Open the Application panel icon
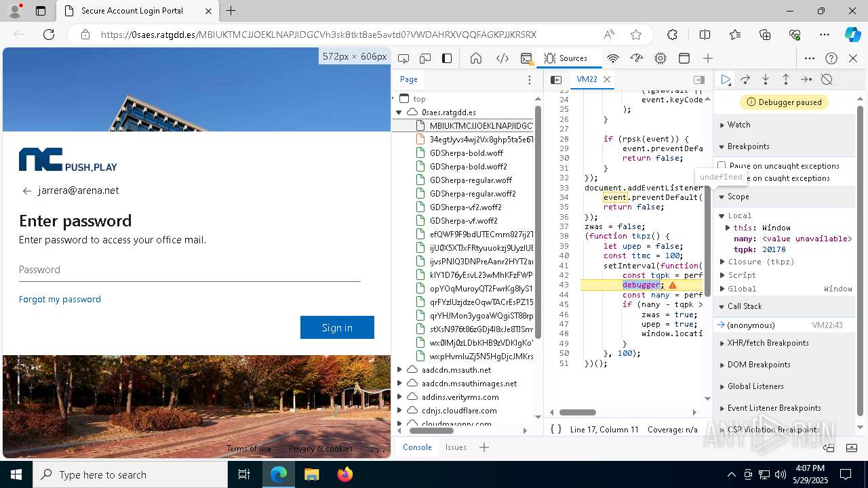Screen dimensions: 868x488 click(684, 58)
